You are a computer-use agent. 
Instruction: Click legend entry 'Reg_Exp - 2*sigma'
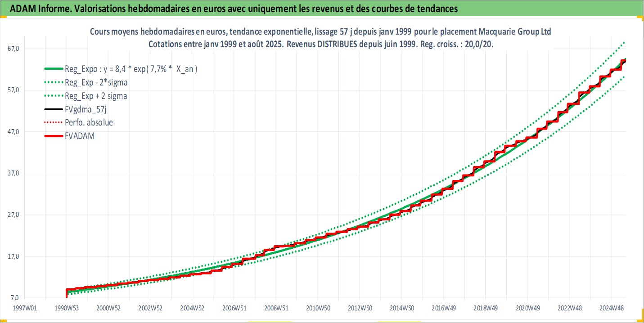[x=96, y=83]
